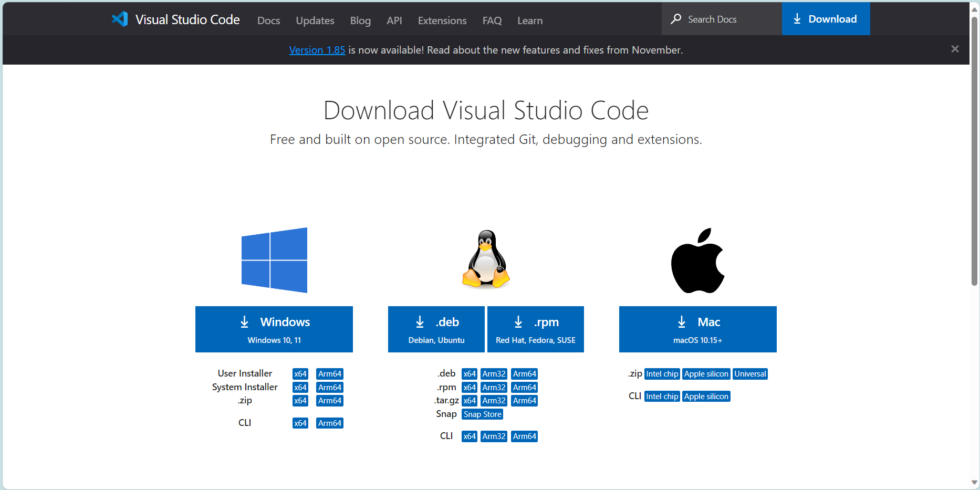Open the Snap Store link

pos(483,414)
